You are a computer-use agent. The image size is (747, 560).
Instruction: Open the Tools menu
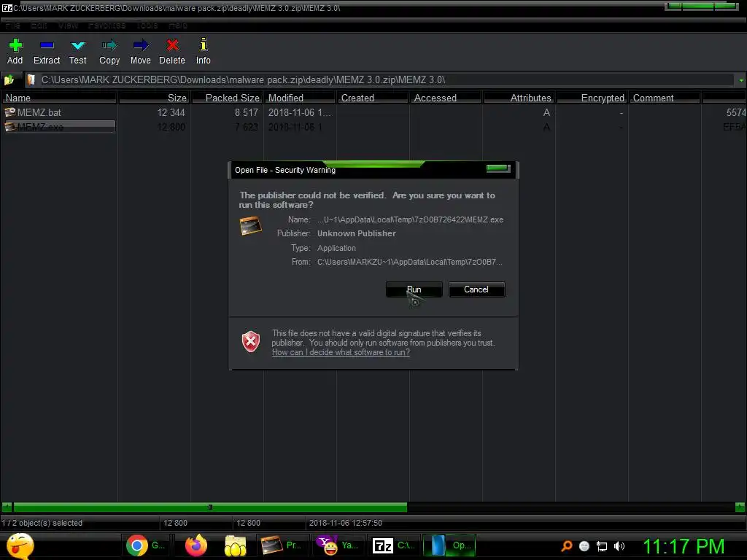[147, 26]
